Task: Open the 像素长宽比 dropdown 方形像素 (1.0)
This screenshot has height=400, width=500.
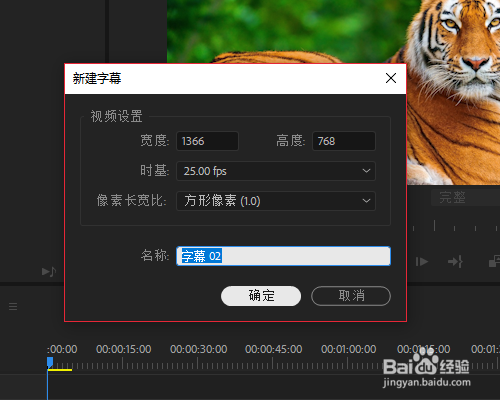Action: 276,201
